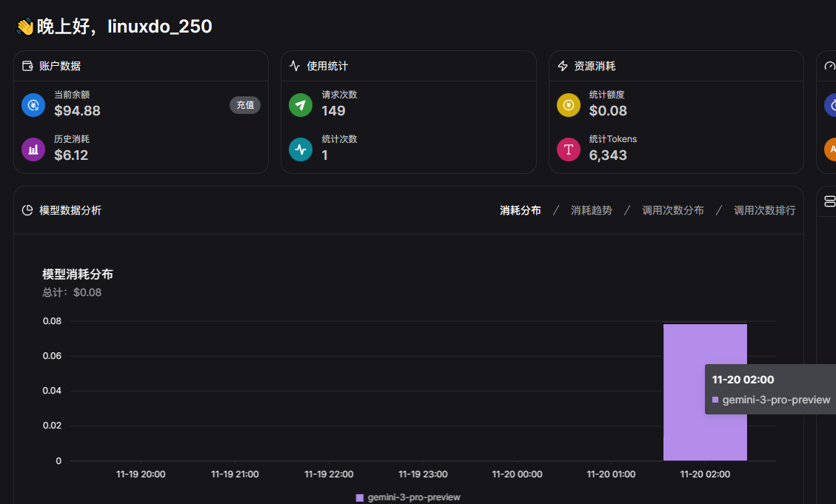
Task: Click the greeting text linuxdo_250
Action: (160, 26)
